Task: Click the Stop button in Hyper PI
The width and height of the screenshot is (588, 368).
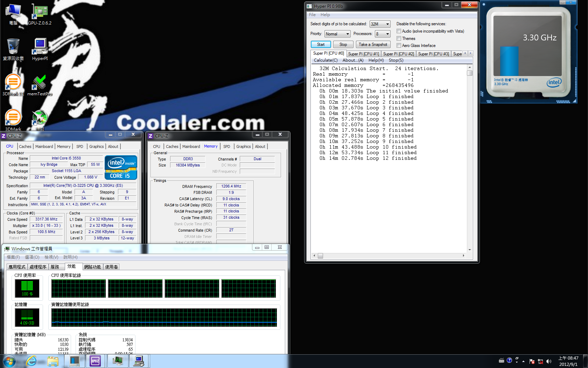Action: pyautogui.click(x=343, y=45)
